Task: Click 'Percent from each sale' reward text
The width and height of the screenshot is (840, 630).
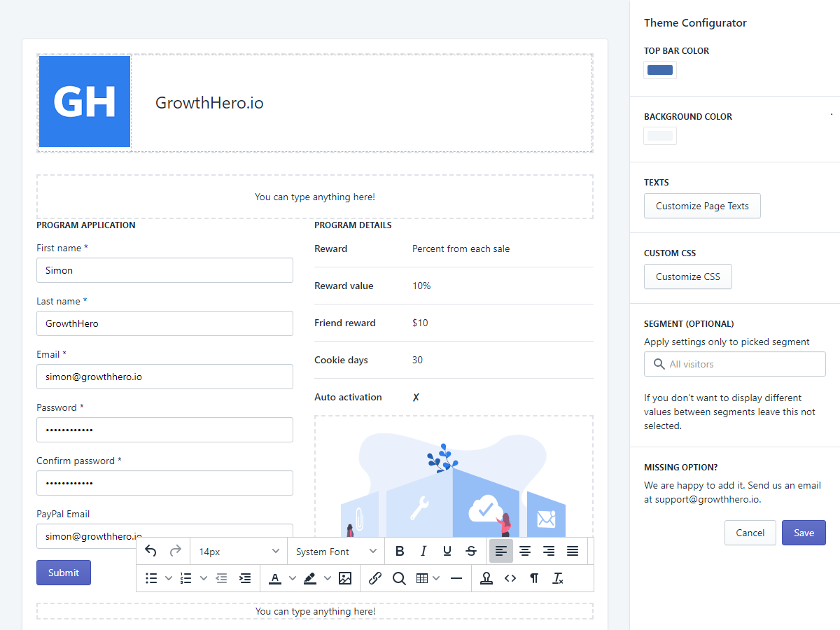Action: click(461, 248)
